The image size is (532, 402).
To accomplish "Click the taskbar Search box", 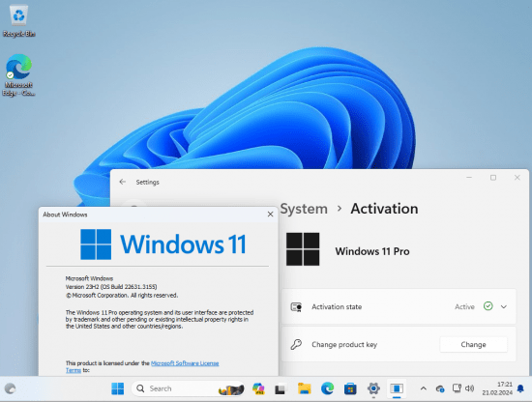I will coord(188,388).
